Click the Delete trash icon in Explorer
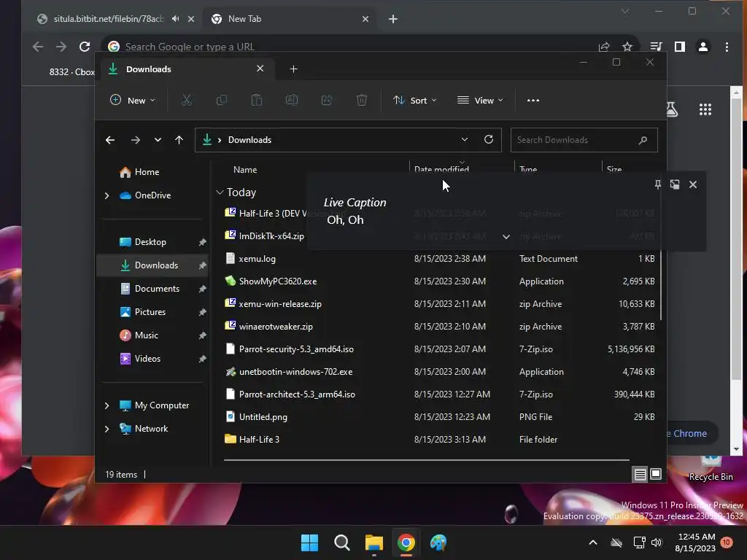This screenshot has width=747, height=560. pyautogui.click(x=362, y=101)
